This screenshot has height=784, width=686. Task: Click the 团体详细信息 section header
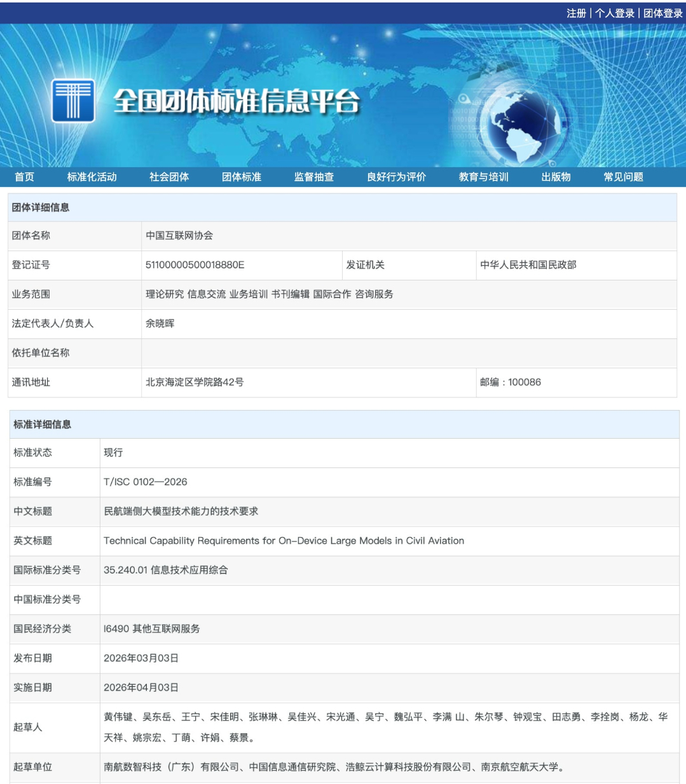[x=41, y=207]
